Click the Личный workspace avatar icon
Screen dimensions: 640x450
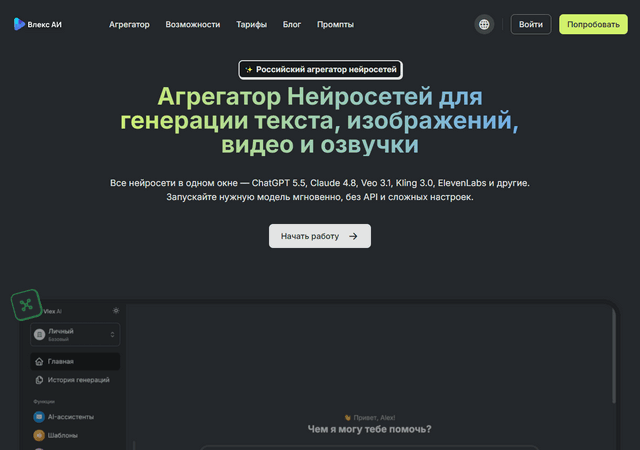[x=39, y=335]
